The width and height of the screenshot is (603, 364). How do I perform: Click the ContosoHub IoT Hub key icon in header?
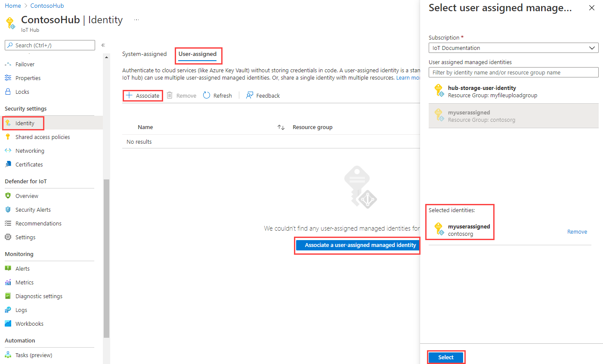pos(10,23)
